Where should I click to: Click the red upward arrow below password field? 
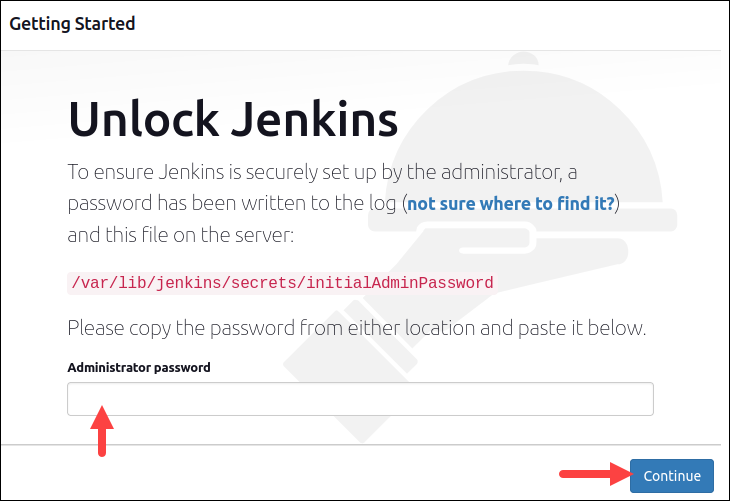click(x=102, y=428)
